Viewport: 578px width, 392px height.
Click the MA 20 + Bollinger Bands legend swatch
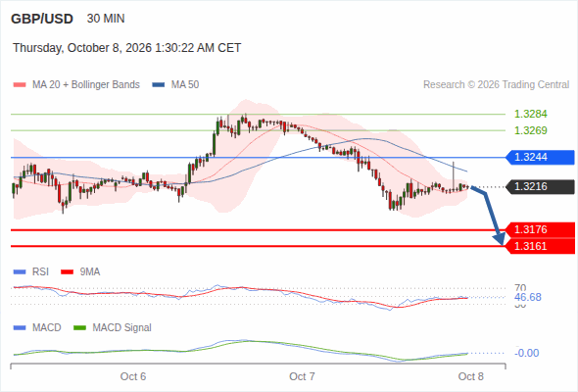click(20, 85)
